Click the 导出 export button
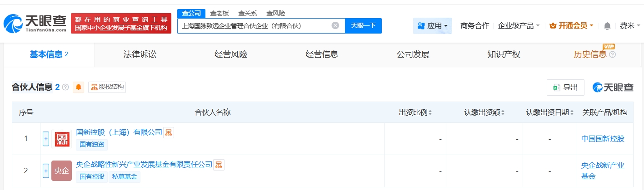 (x=565, y=88)
